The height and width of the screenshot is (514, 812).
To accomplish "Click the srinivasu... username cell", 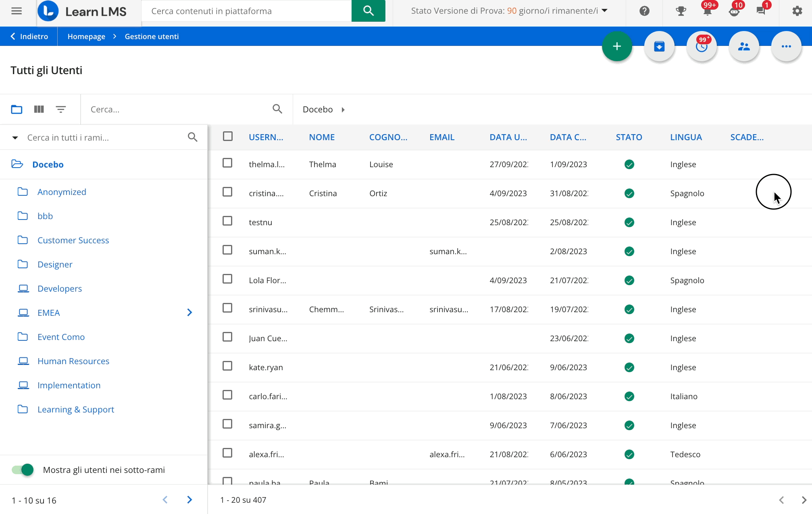I will [x=268, y=309].
